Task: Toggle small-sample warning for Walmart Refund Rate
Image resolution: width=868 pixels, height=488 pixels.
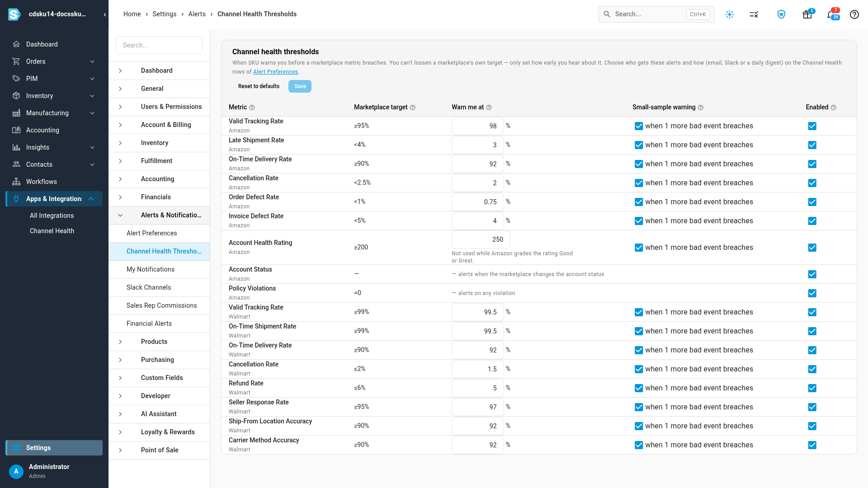Action: coord(639,388)
